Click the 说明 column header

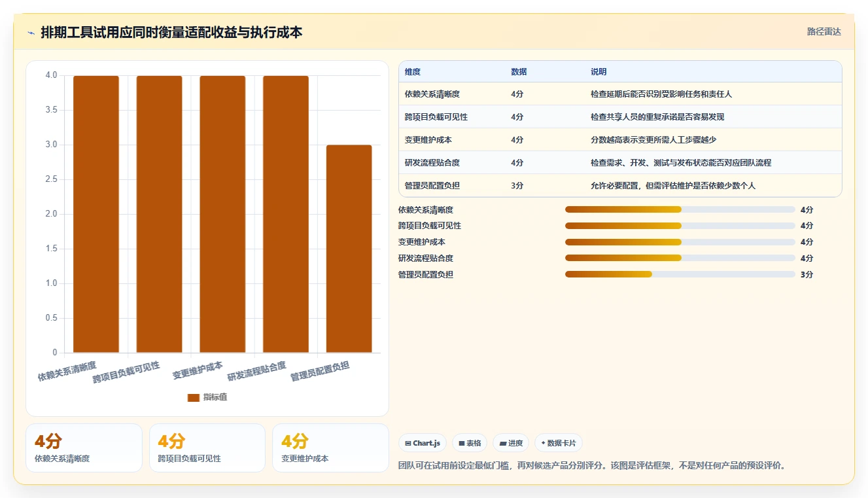[x=599, y=72]
